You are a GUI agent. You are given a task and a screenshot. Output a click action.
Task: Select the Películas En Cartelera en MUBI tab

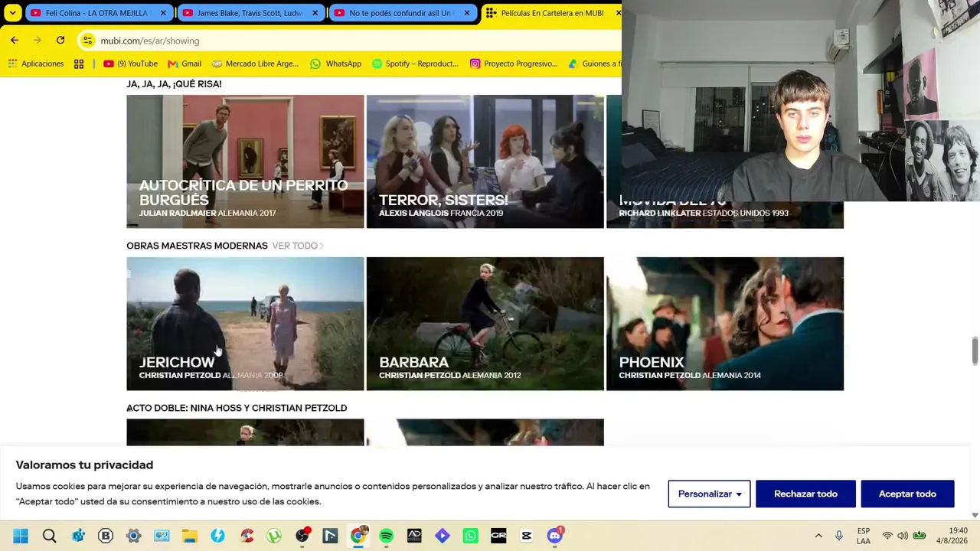(x=551, y=13)
